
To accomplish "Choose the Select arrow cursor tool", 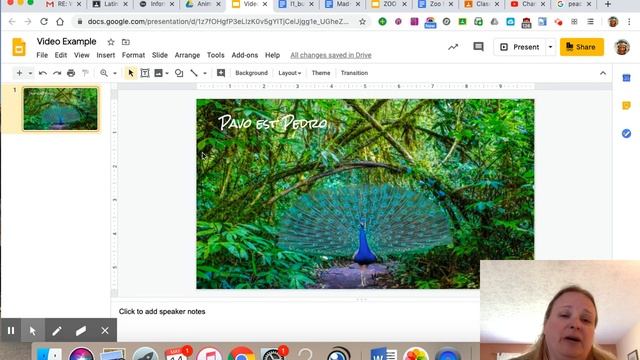I will pos(131,73).
